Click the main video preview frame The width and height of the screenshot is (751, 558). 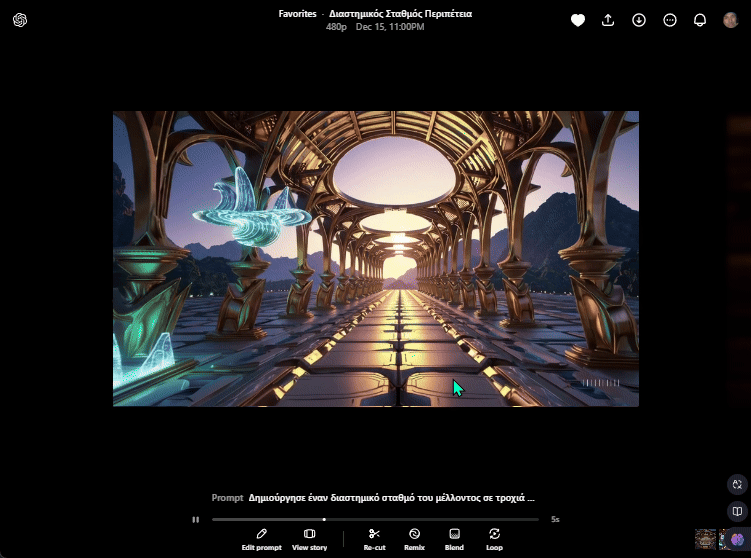376,259
